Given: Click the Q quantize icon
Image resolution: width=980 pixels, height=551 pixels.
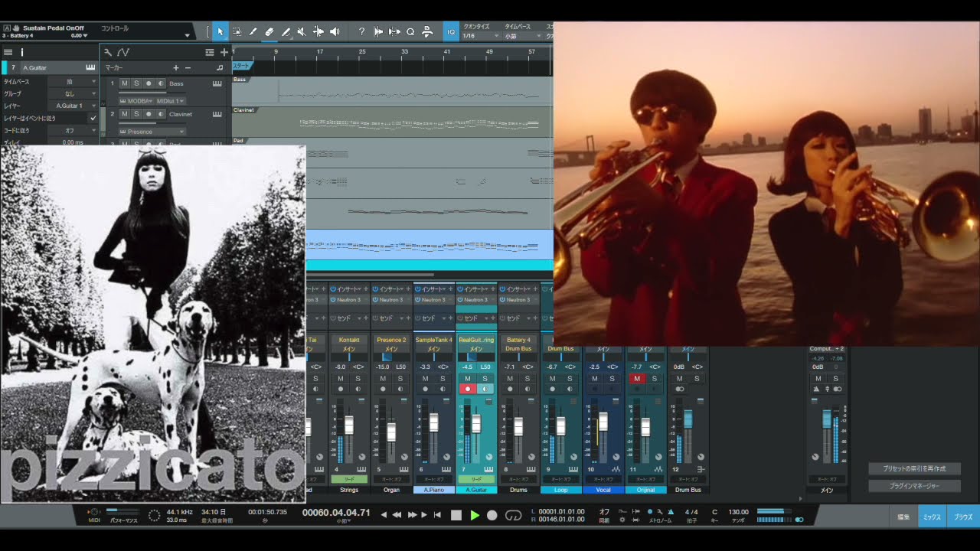Looking at the screenshot, I should [410, 31].
